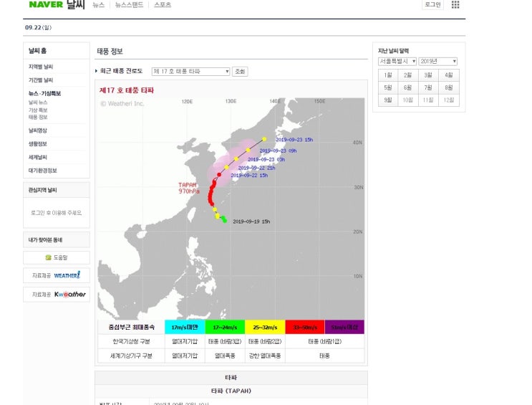The image size is (532, 405).
Task: Select 3월 in the past weather calendar
Action: click(428, 75)
